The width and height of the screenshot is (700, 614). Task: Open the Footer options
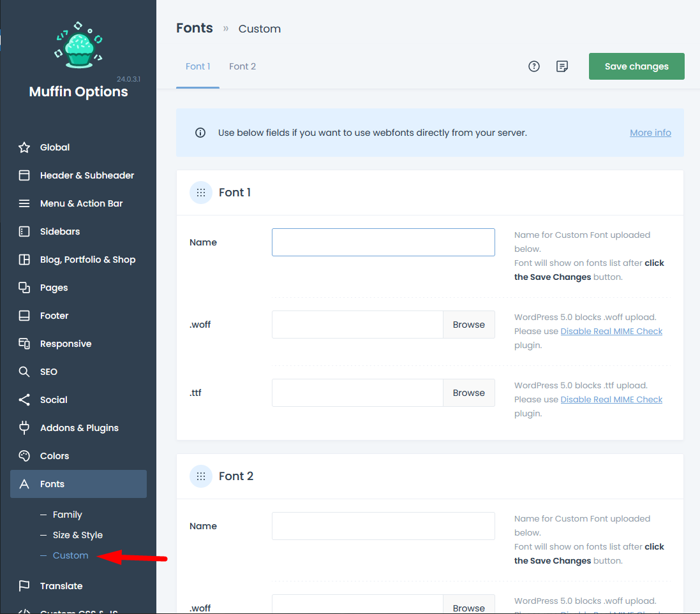click(x=78, y=316)
